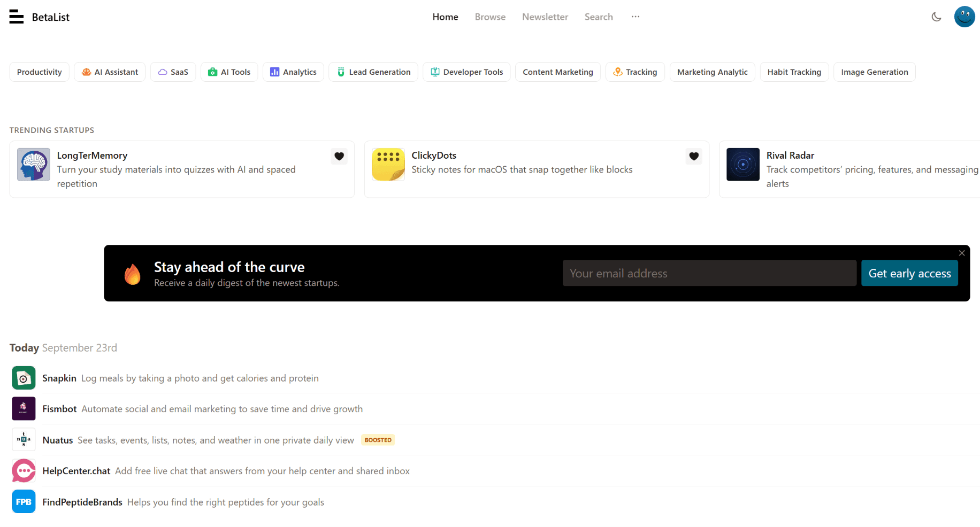Select the AI Assistant topic tag
The height and width of the screenshot is (527, 980).
click(110, 72)
